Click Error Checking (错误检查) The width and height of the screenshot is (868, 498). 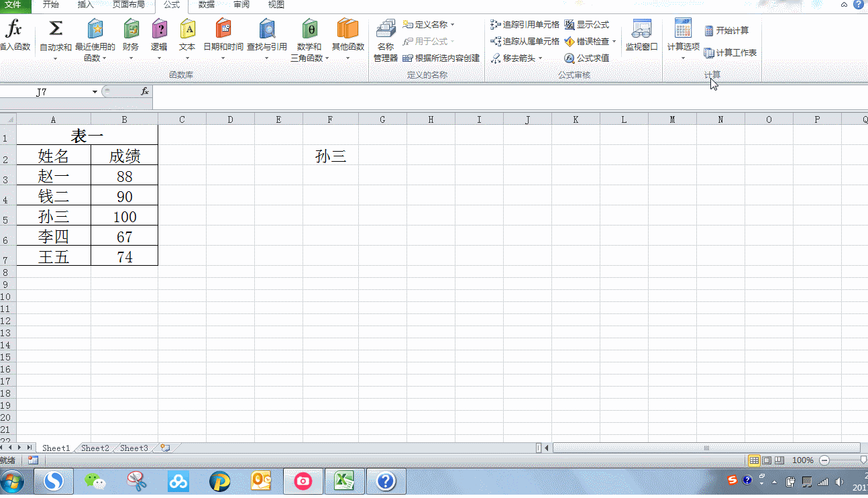click(587, 41)
